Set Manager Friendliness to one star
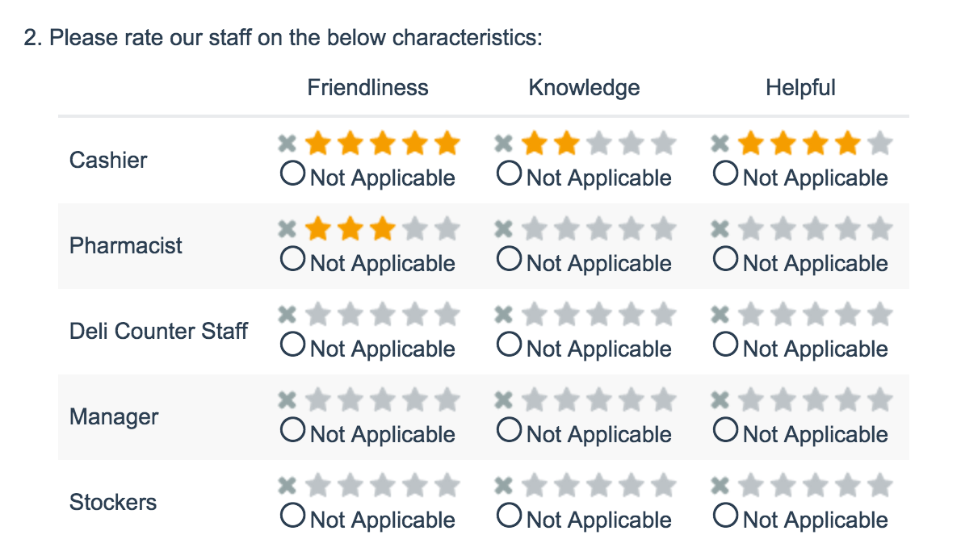 (317, 401)
